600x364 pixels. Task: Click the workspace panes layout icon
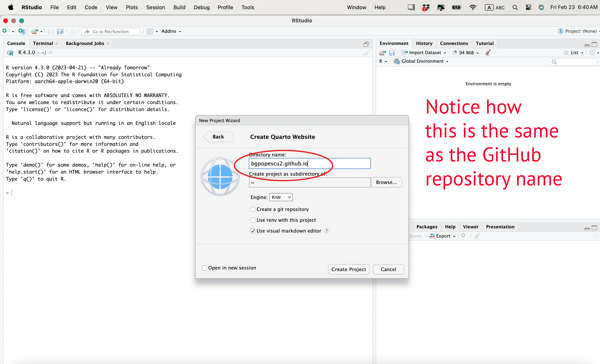(x=150, y=31)
